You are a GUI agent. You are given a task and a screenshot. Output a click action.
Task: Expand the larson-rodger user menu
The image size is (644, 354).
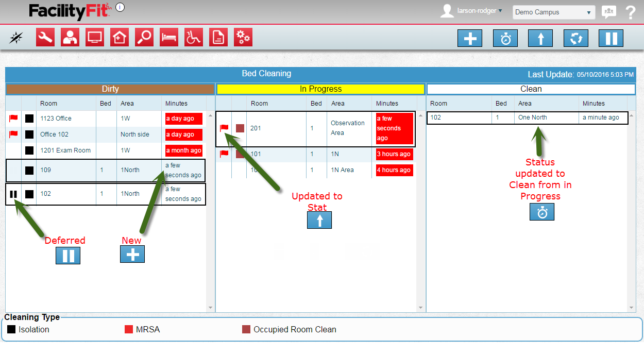pyautogui.click(x=479, y=11)
